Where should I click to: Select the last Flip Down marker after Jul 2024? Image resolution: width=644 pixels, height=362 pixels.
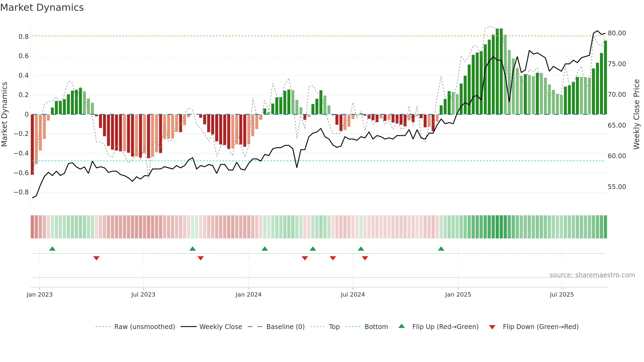pos(365,258)
